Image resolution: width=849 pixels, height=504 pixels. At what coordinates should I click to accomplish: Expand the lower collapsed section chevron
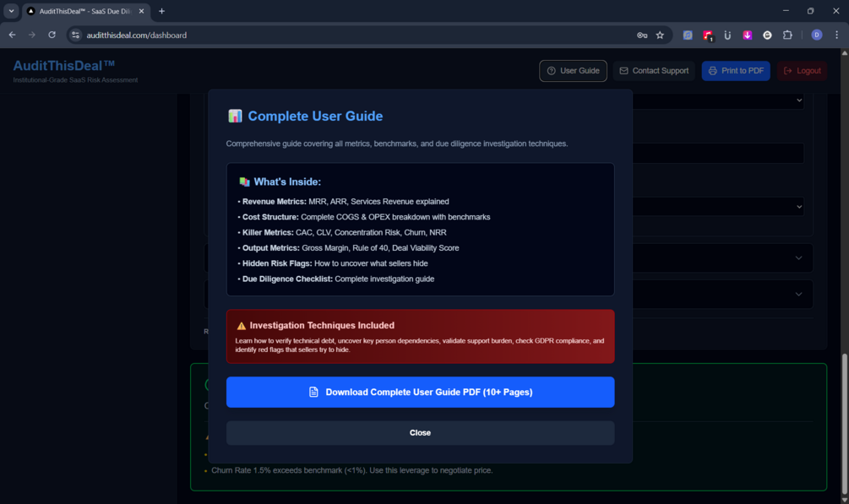pyautogui.click(x=798, y=295)
